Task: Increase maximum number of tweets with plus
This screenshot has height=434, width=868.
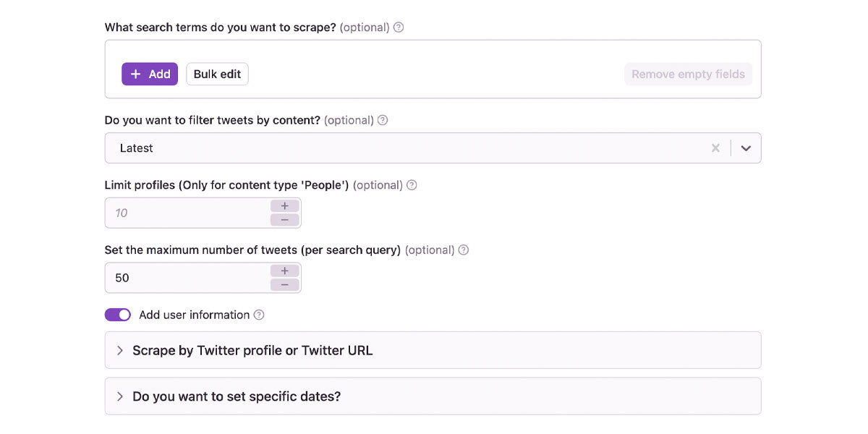Action: (285, 271)
